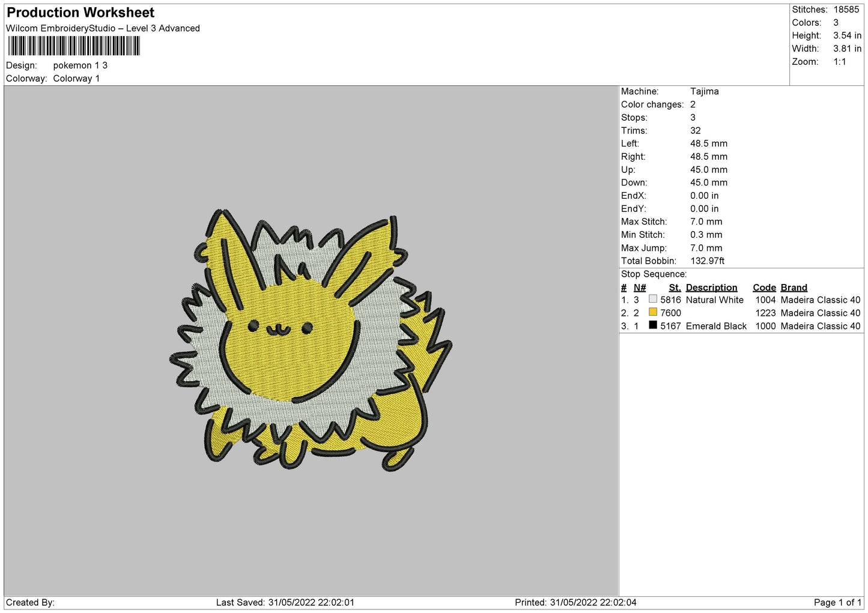Click the Total Bobbin value 132.97ft

(708, 261)
